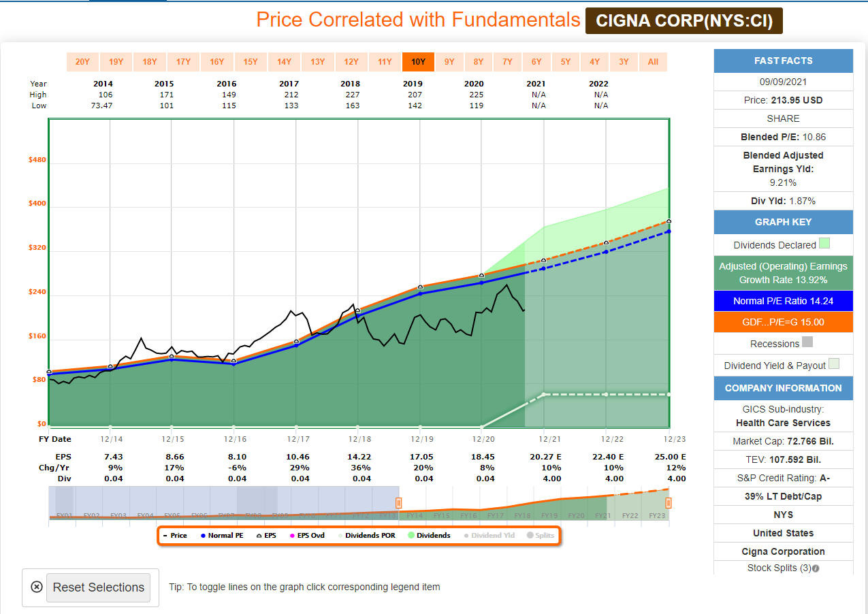This screenshot has height=614, width=868.
Task: Click the 2021 EPS estimate 20.27 E
Action: tap(544, 457)
